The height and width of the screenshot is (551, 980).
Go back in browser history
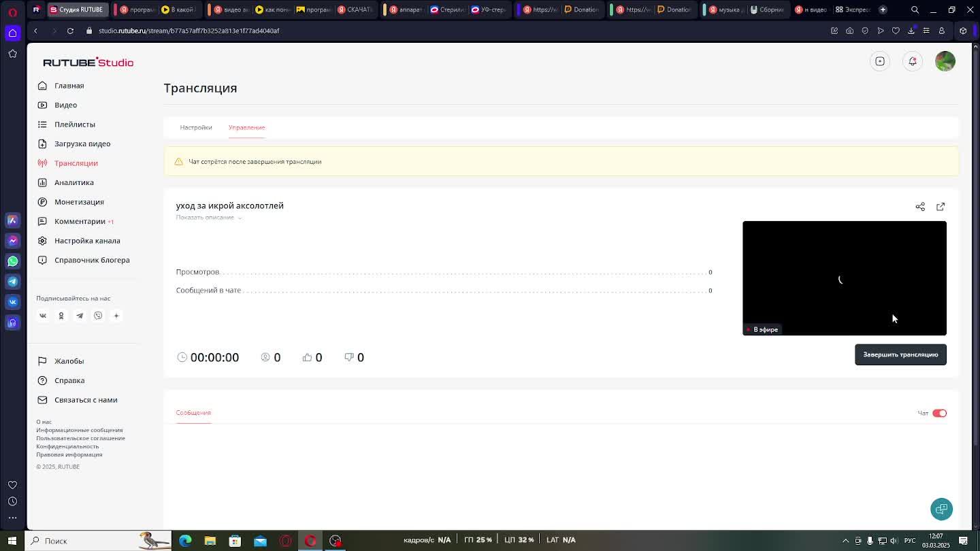[35, 31]
